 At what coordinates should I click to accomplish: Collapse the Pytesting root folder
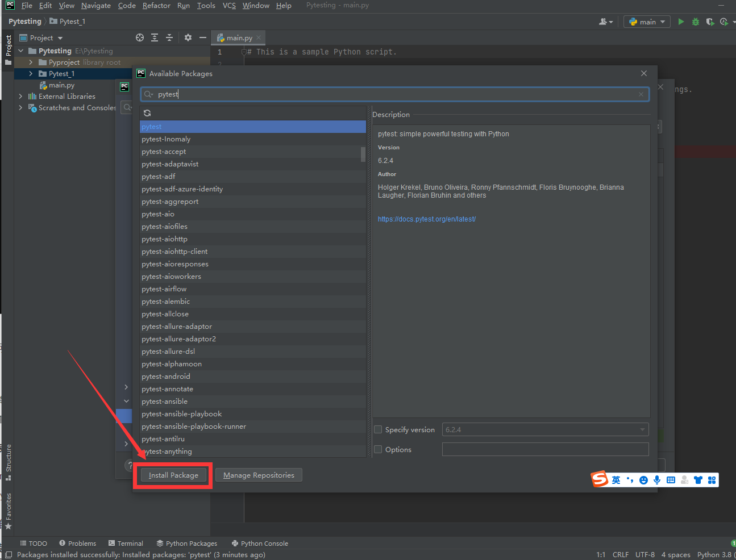tap(21, 51)
